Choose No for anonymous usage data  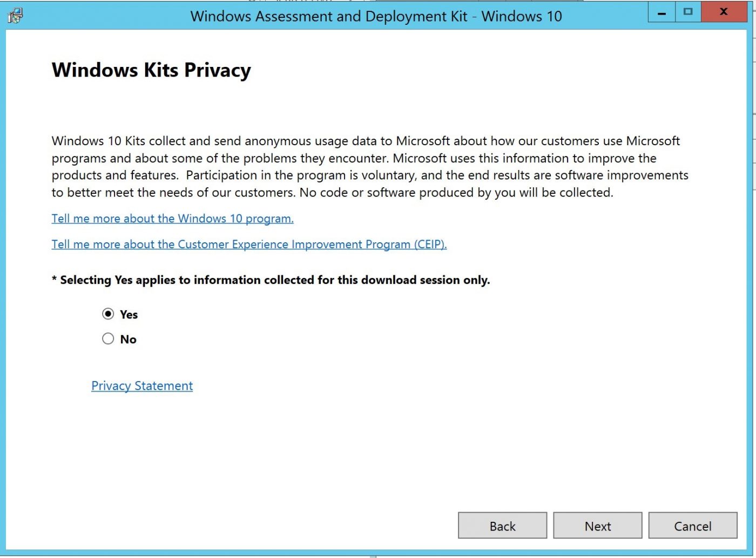tap(108, 338)
